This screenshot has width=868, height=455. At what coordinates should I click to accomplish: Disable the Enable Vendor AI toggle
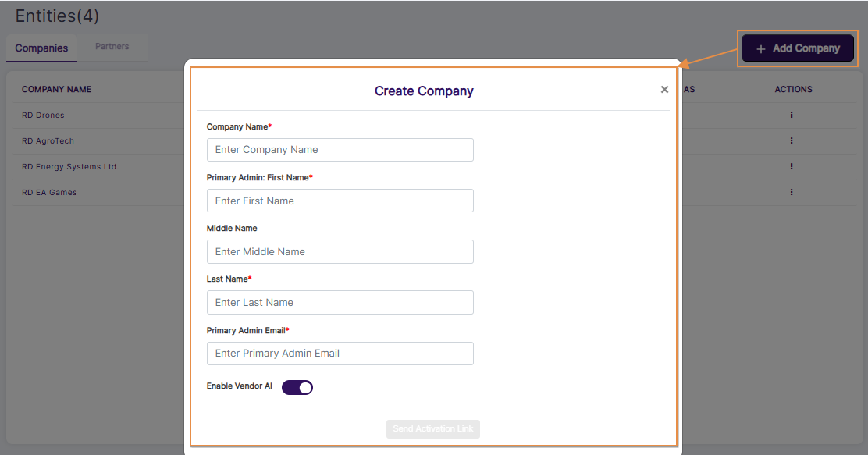pos(297,387)
